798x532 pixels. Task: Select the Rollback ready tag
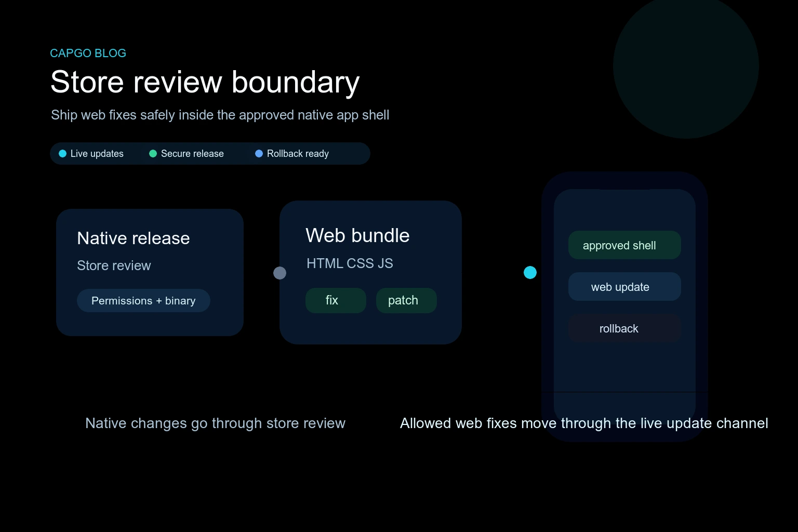pos(292,153)
